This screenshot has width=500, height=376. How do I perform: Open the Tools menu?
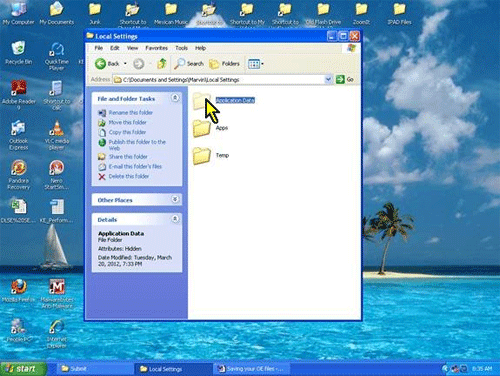click(181, 48)
